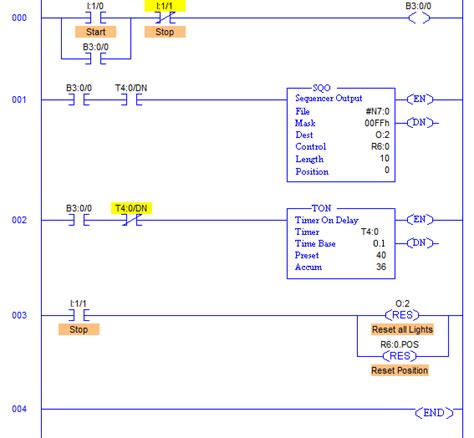This screenshot has height=438, width=474.
Task: Click the DN output of the SQO instruction
Action: point(420,123)
